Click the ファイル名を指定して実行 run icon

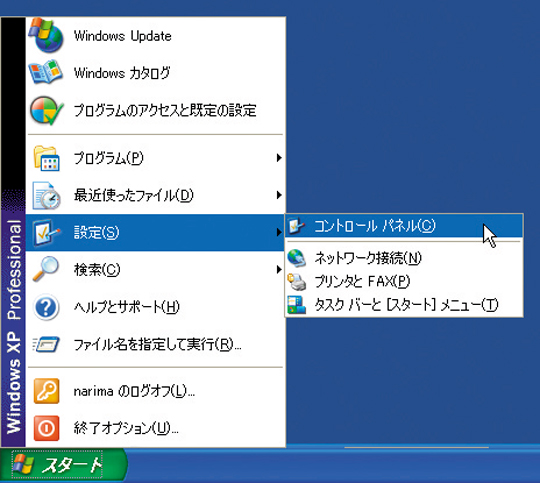point(46,344)
